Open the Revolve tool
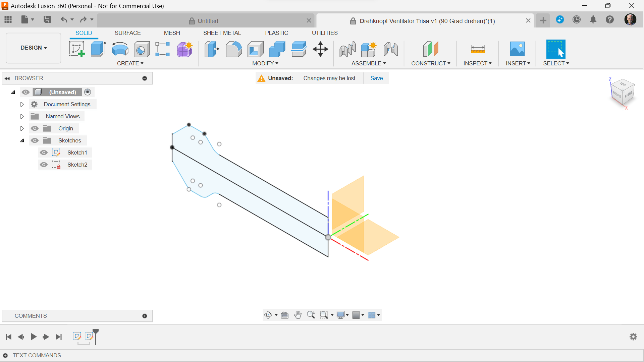The height and width of the screenshot is (362, 644). click(x=120, y=49)
